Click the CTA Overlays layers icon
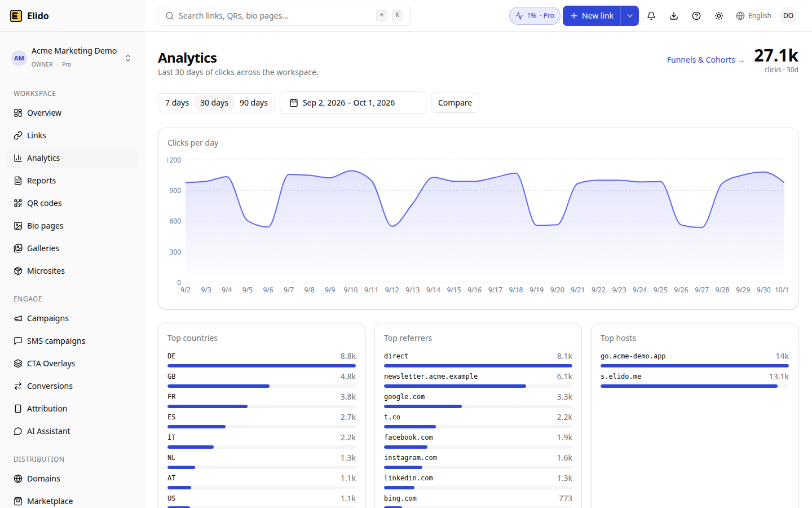 coord(18,364)
